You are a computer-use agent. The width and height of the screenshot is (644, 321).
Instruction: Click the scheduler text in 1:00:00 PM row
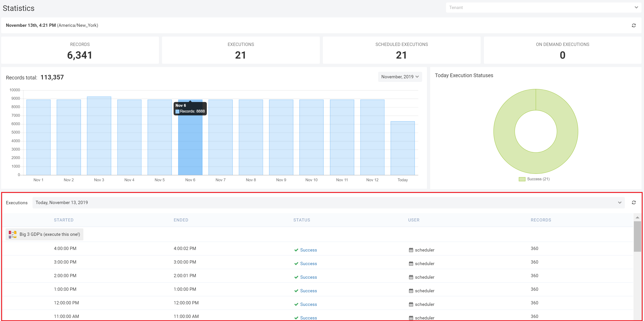(424, 291)
